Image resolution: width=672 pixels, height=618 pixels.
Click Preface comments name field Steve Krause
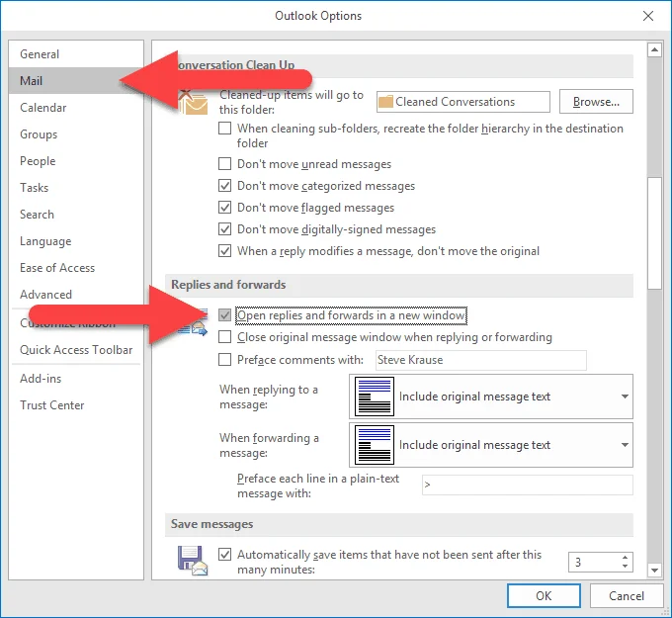[x=481, y=360]
